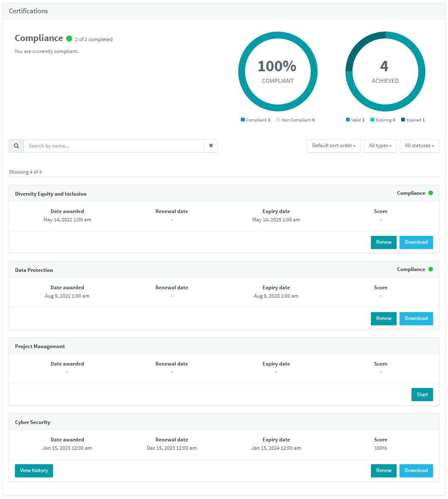Renew the Cyber Security certification
Screen dimensions: 448x499
(x=384, y=471)
